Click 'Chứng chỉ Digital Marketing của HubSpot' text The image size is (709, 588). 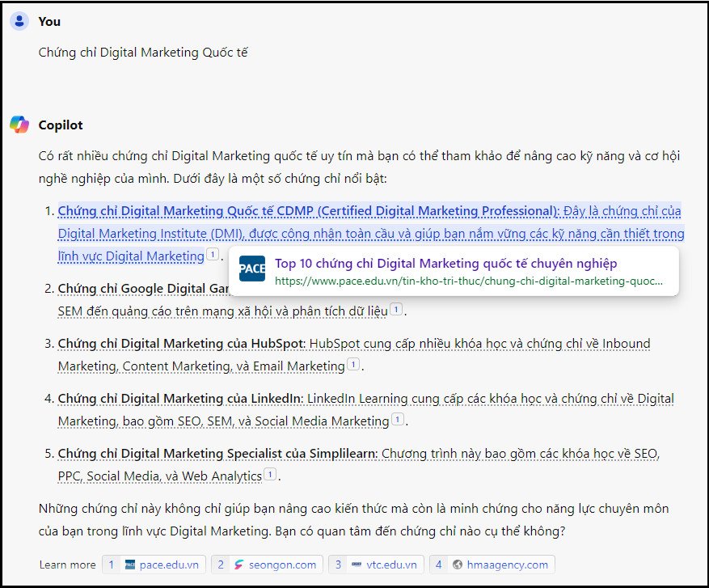coord(182,344)
